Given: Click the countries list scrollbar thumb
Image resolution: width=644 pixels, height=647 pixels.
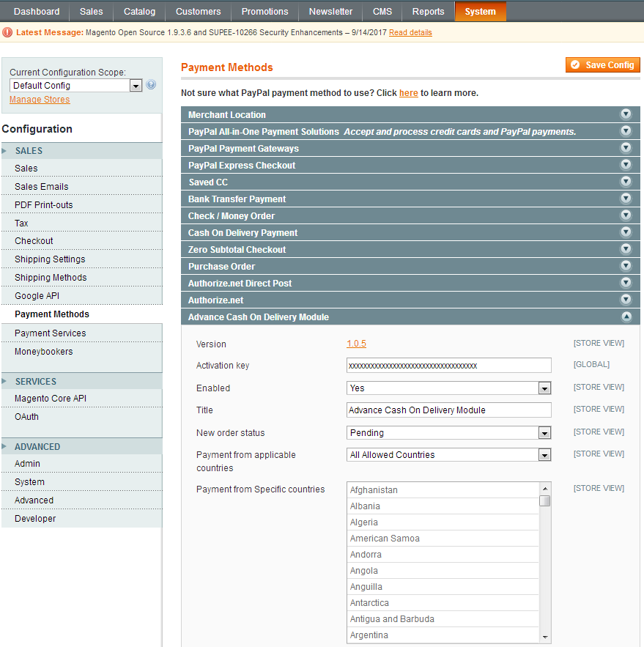Looking at the screenshot, I should [545, 501].
